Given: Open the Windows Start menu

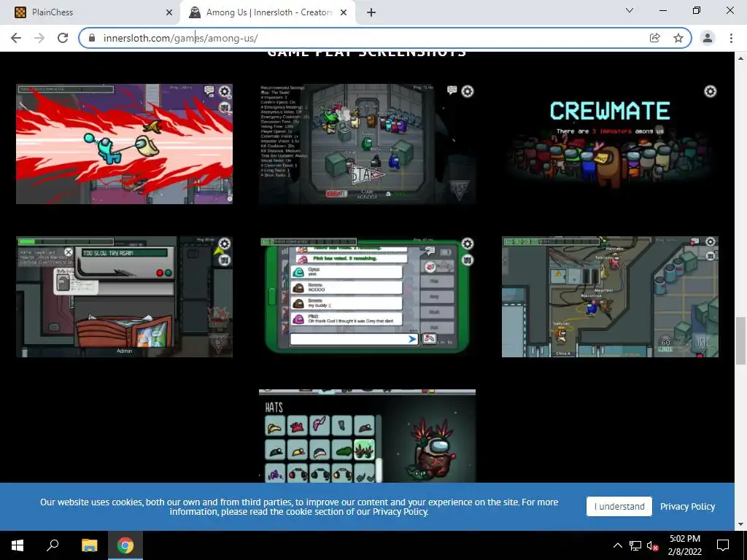Looking at the screenshot, I should pyautogui.click(x=18, y=545).
